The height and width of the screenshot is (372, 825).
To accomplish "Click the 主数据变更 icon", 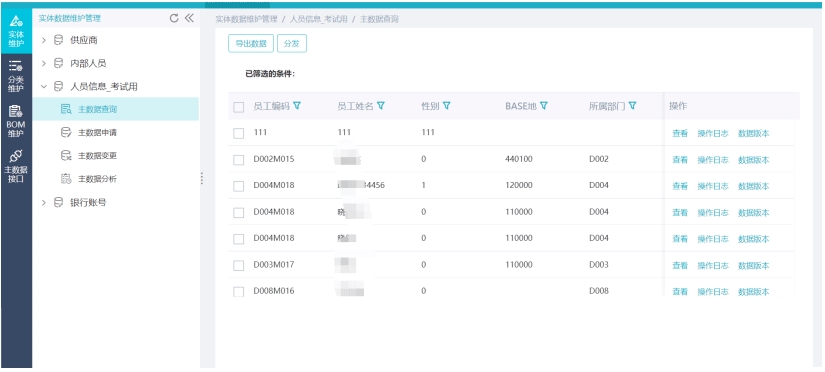I will click(x=66, y=156).
